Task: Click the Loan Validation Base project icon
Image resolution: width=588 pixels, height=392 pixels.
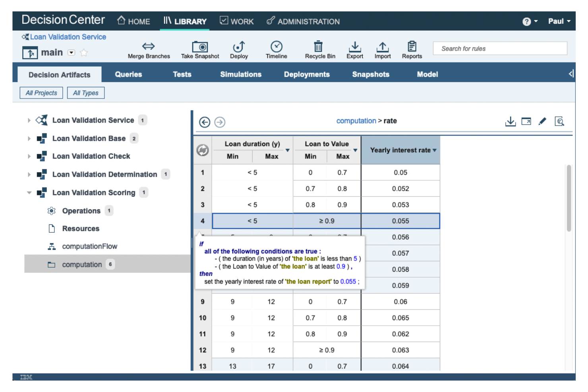Action: coord(42,138)
